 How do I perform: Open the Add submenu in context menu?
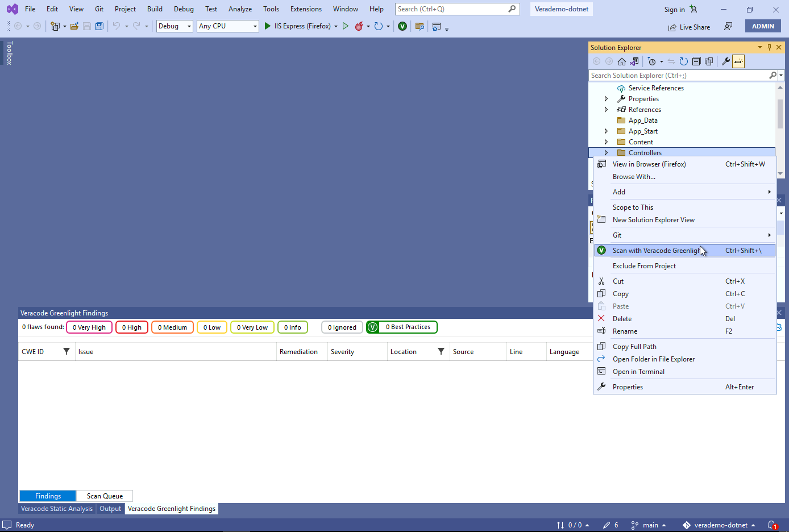[685, 192]
